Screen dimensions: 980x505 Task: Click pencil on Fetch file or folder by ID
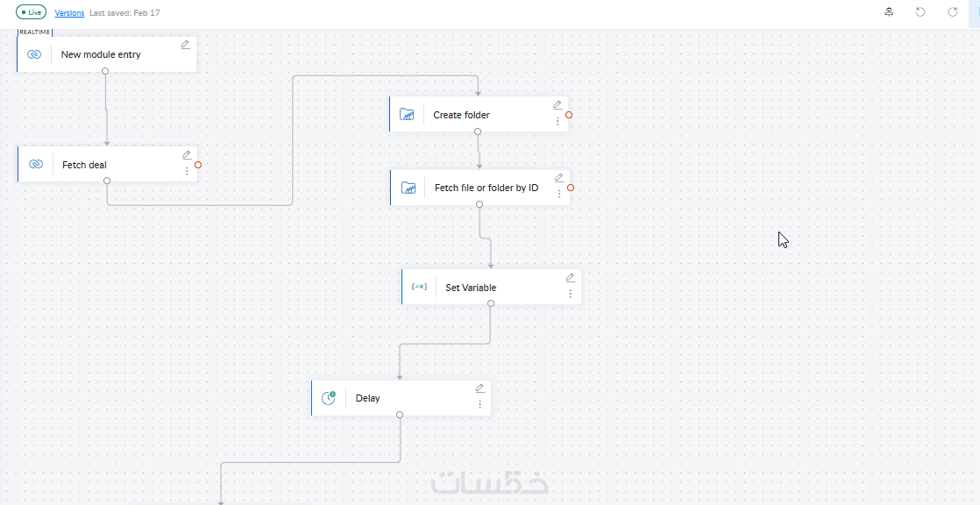coord(559,177)
